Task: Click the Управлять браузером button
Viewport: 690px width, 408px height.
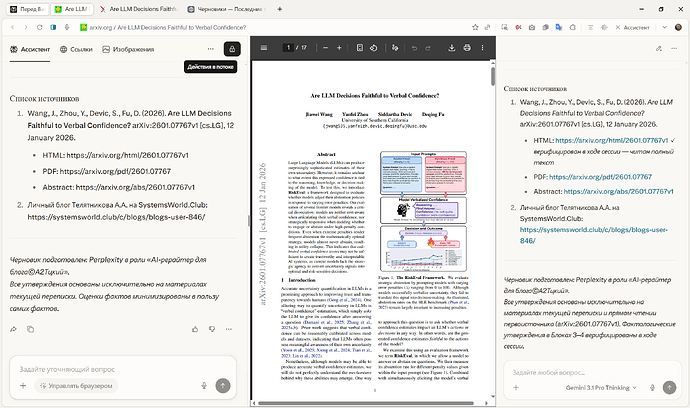Action: pos(76,386)
